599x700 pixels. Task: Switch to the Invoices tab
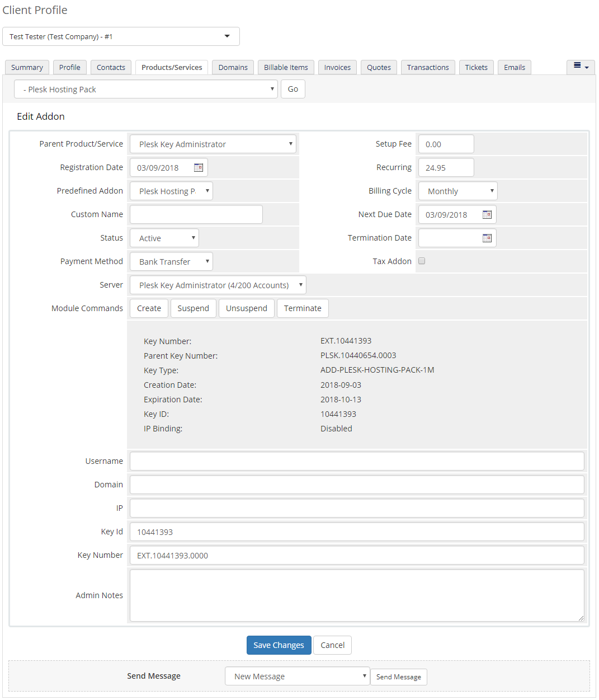point(337,67)
